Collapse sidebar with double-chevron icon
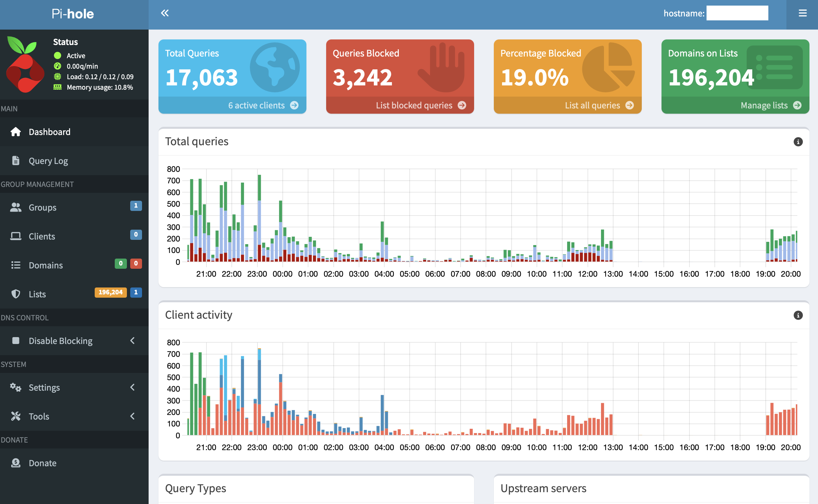The width and height of the screenshot is (818, 504). [x=165, y=13]
